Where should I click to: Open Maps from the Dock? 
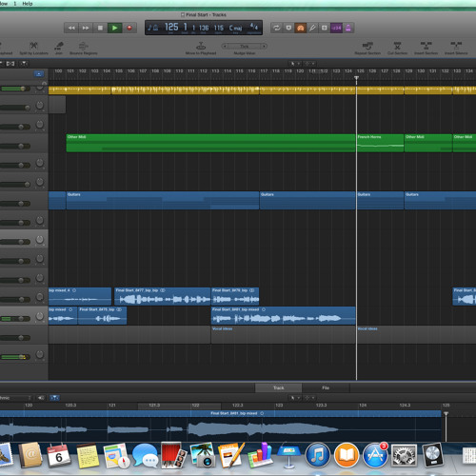[x=116, y=456]
